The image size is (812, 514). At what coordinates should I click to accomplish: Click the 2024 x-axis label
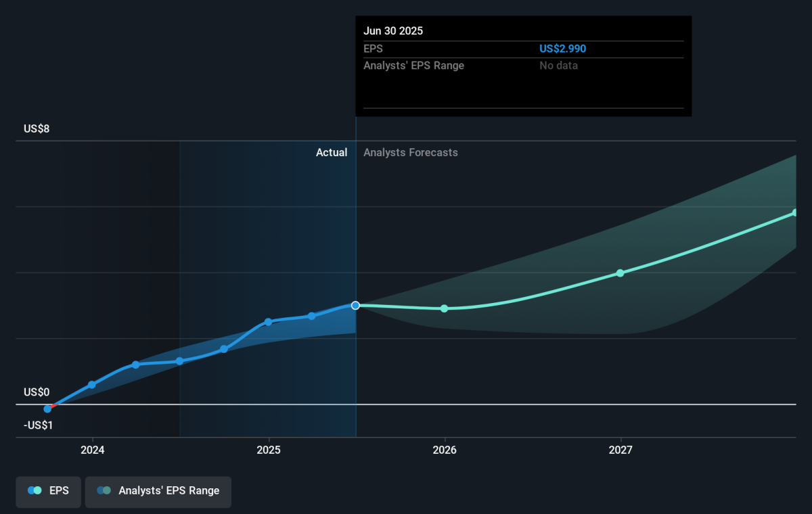(x=92, y=450)
